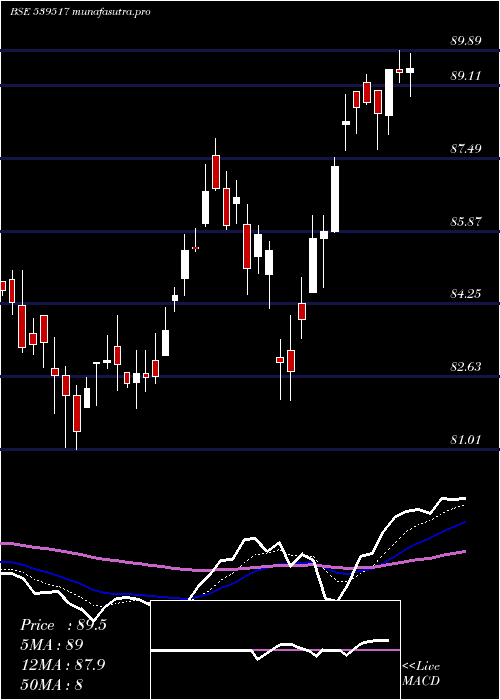500x700 pixels.
Task: Click the 85.87 price level label
Action: (x=466, y=222)
